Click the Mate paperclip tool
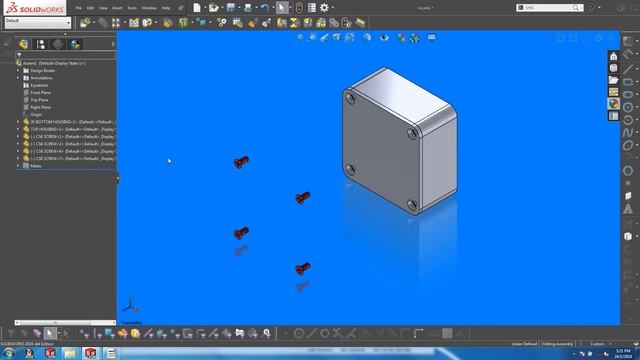640x360 pixels. (x=103, y=23)
